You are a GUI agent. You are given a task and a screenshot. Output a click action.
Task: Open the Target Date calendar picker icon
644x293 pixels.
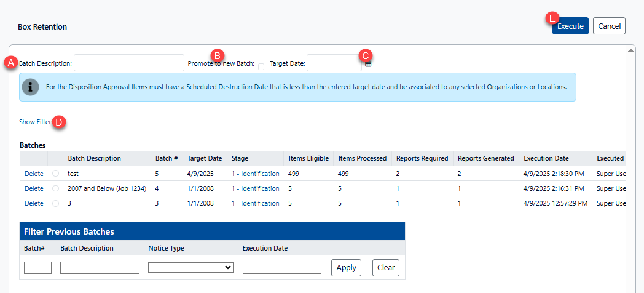point(368,64)
